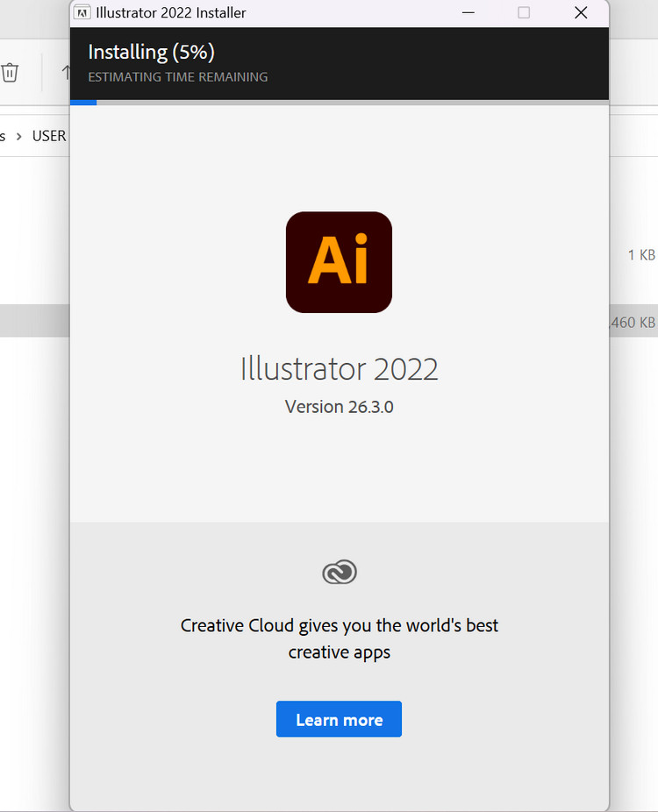This screenshot has height=812, width=658.
Task: Click the ESTIMATING TIME REMAINING label
Action: pyautogui.click(x=178, y=76)
